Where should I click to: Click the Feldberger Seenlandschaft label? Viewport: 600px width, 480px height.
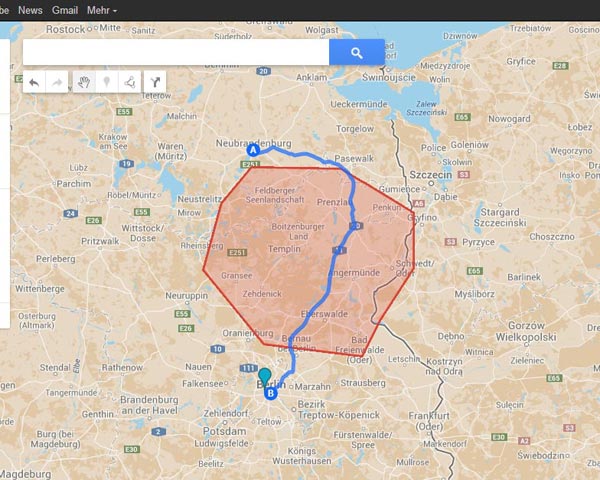click(x=275, y=195)
